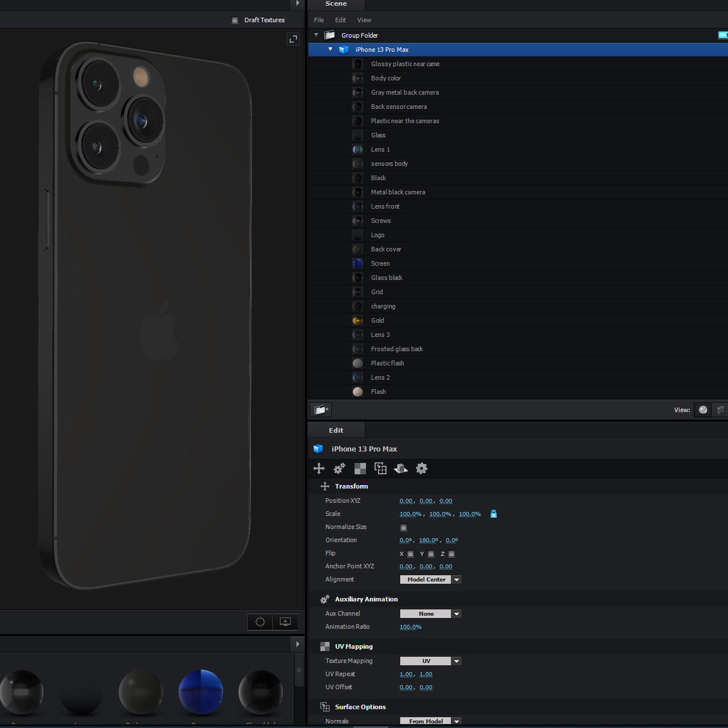Open the Aux Channel None dropdown
This screenshot has width=728, height=728.
430,613
